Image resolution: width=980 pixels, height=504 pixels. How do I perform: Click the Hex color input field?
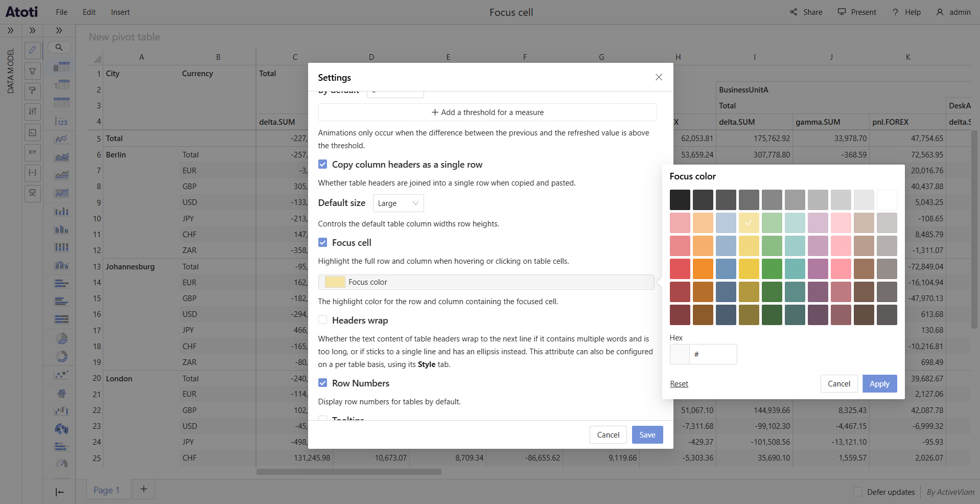(x=713, y=354)
